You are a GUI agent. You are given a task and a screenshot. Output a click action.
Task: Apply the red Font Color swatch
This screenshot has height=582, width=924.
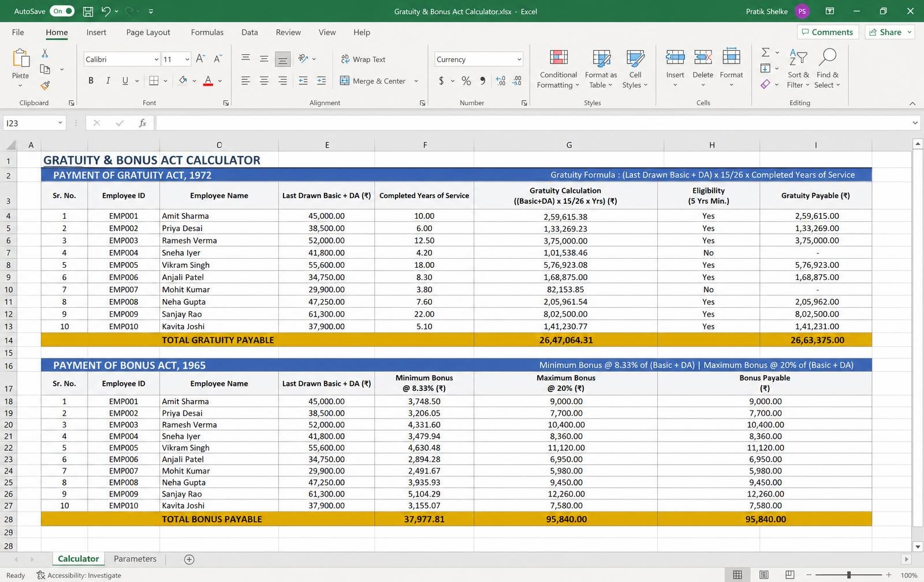click(208, 81)
